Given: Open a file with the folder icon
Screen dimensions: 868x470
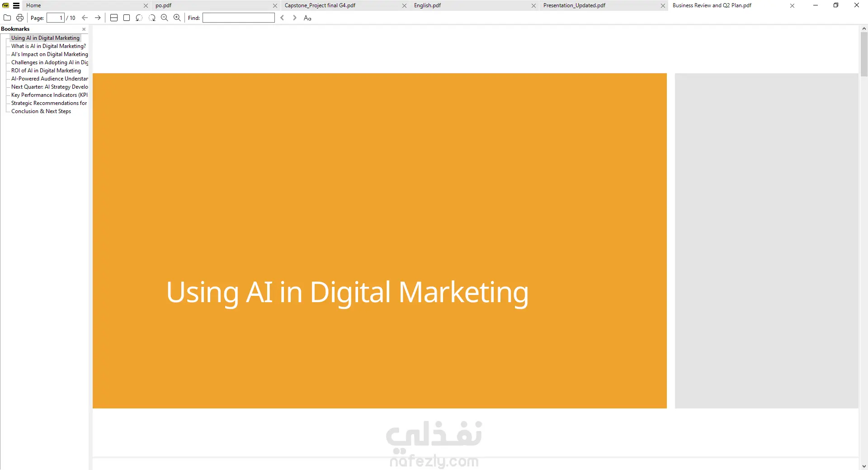Looking at the screenshot, I should pos(7,18).
